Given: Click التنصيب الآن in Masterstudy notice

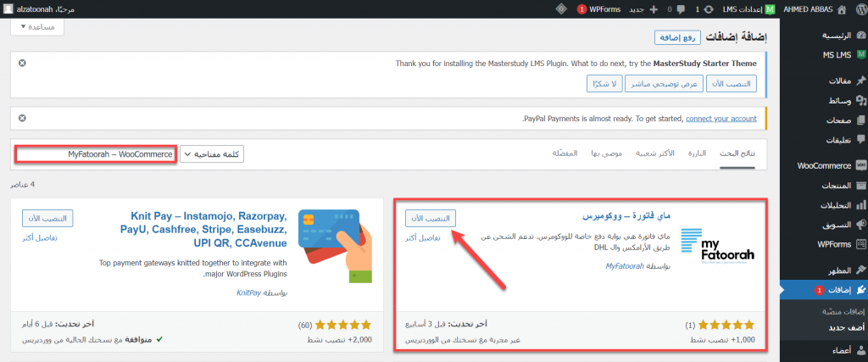Looking at the screenshot, I should coord(732,84).
